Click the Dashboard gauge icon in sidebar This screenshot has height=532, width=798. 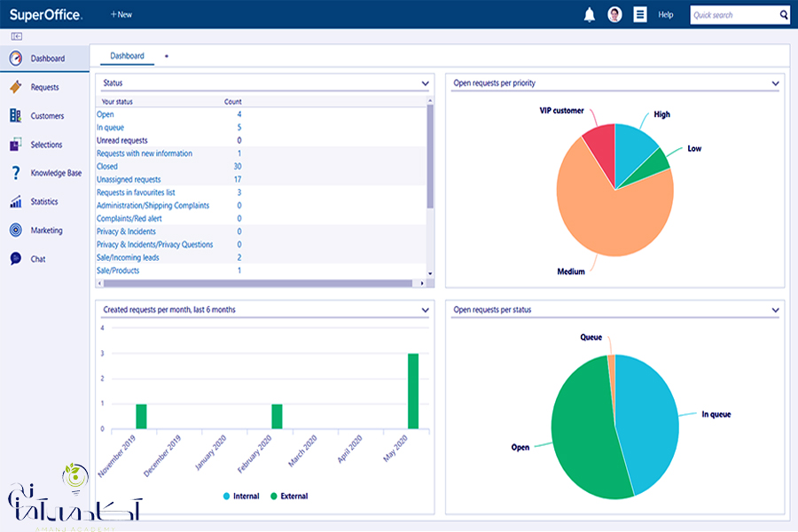[16, 58]
